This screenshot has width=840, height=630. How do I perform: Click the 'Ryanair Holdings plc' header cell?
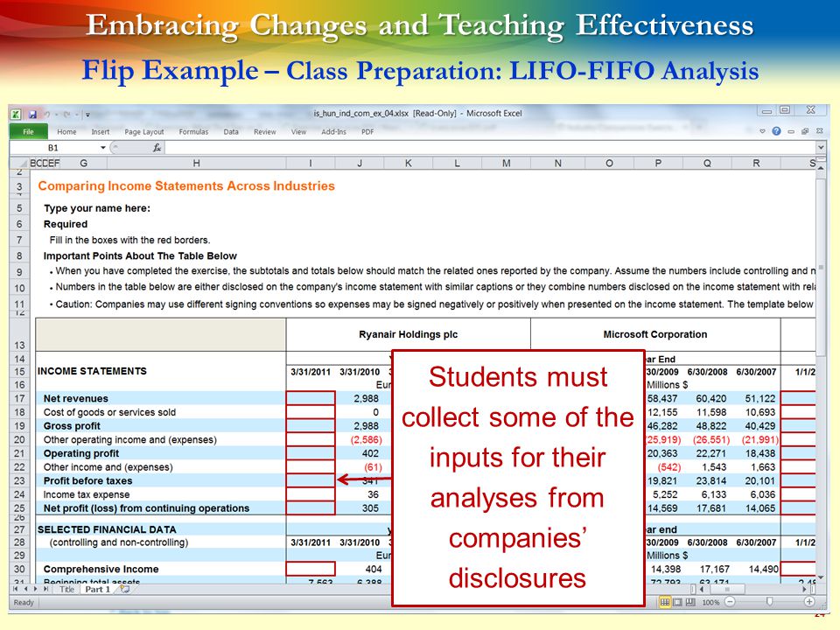click(409, 334)
